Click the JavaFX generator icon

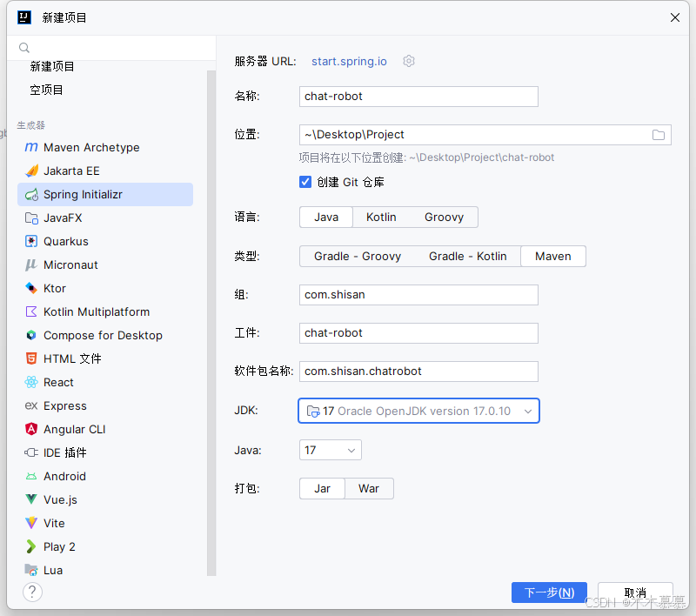click(x=31, y=218)
